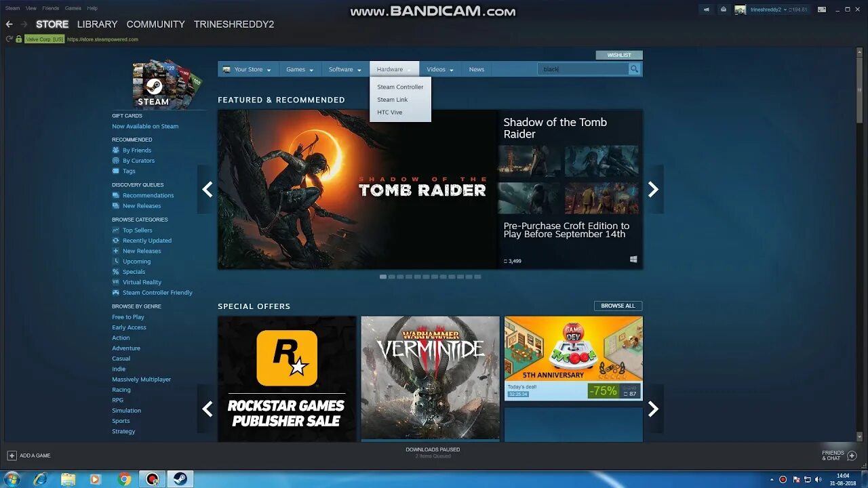This screenshot has height=488, width=868.
Task: Show previous featured game with left arrow
Action: [208, 190]
